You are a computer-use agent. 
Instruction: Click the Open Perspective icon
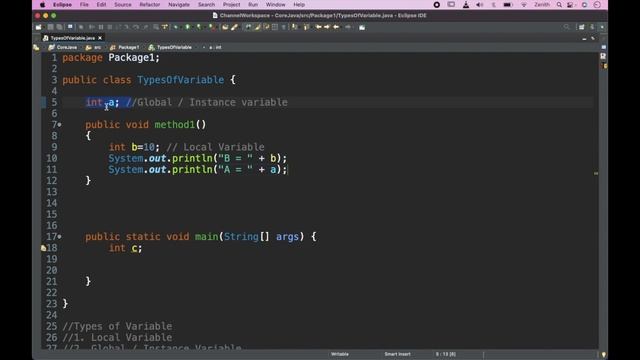(582, 27)
